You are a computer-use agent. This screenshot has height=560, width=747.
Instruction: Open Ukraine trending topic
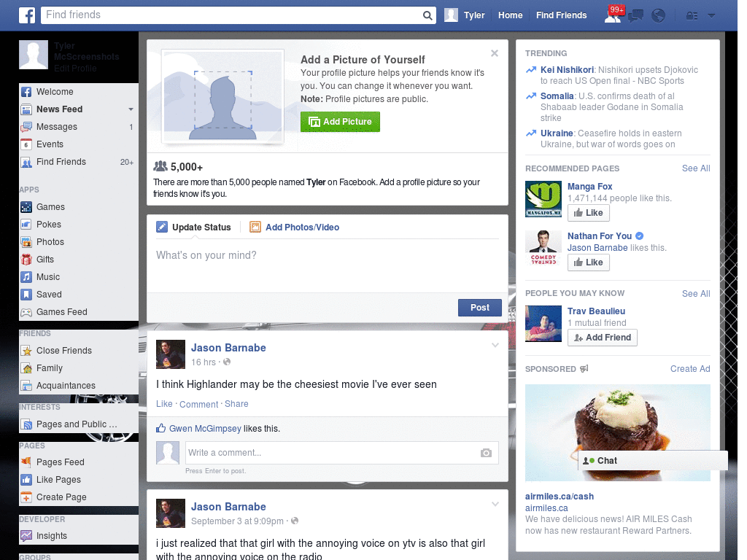(557, 133)
